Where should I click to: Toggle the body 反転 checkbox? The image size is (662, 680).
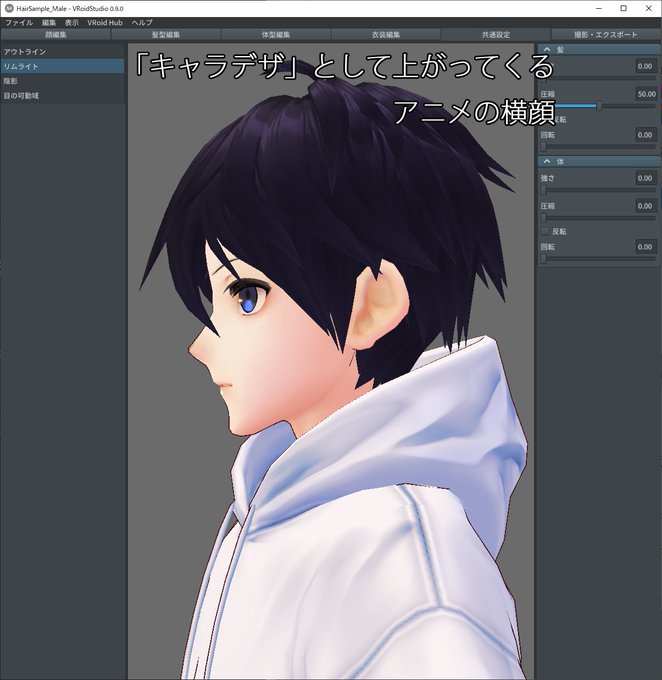545,231
